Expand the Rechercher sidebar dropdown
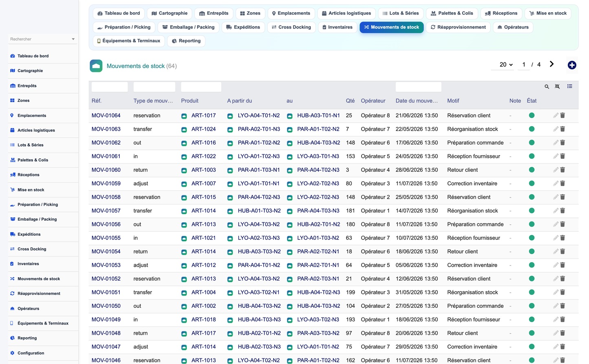This screenshot has height=364, width=589. (x=73, y=39)
